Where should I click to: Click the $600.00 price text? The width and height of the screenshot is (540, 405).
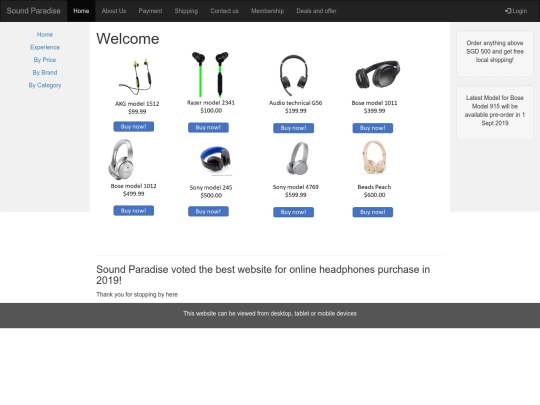click(374, 195)
